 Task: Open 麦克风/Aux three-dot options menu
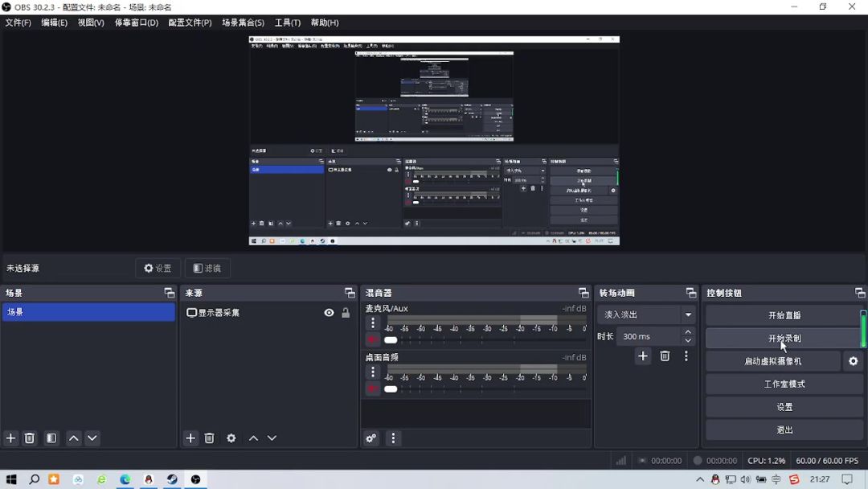[373, 323]
